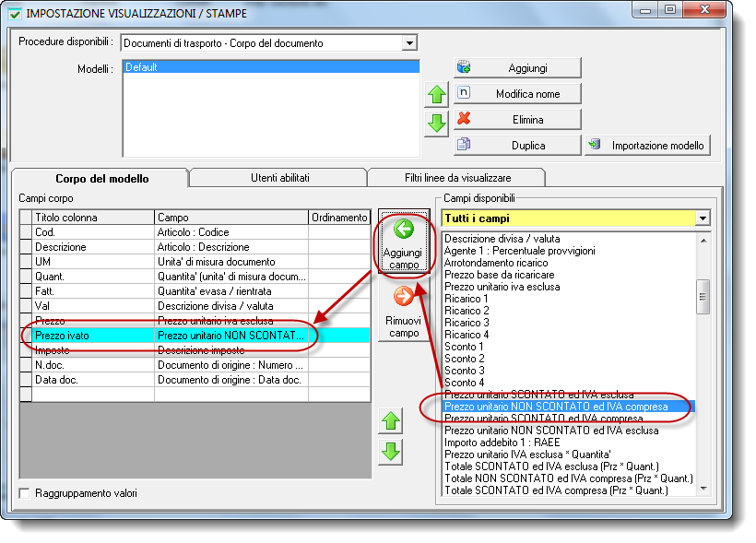Select the UM row in Campi corpo
This screenshot has width=756, height=543.
coord(195,262)
